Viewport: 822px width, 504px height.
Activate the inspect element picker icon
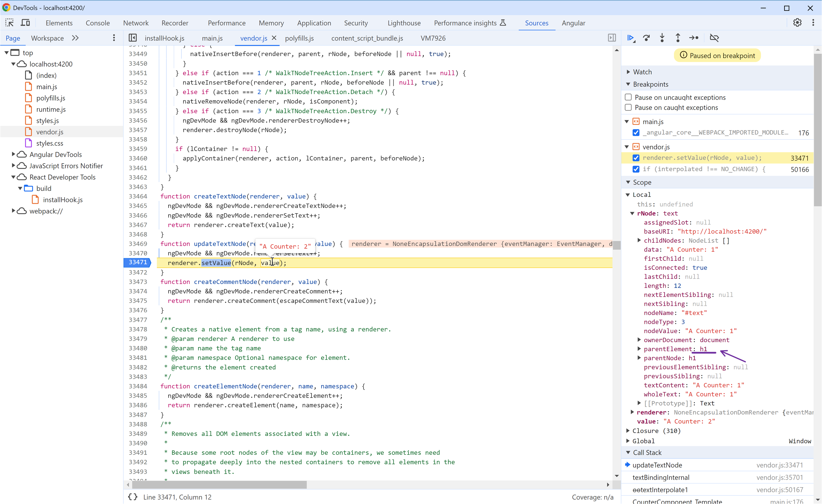click(x=9, y=23)
